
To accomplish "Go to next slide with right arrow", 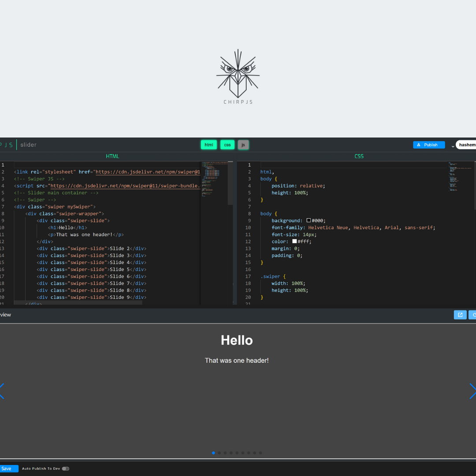I will pos(472,391).
